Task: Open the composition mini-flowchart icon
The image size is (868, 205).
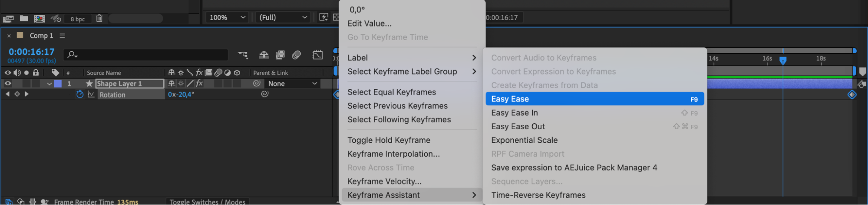Action: [x=243, y=55]
